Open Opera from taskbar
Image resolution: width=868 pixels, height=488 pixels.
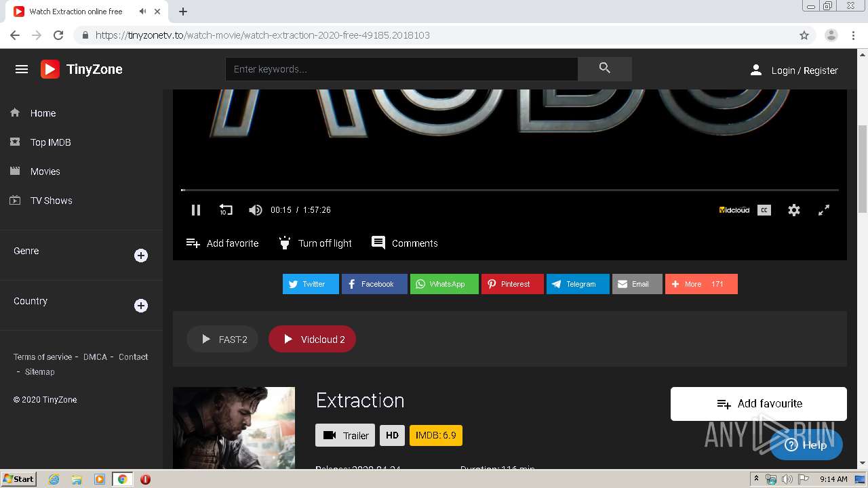pos(145,479)
